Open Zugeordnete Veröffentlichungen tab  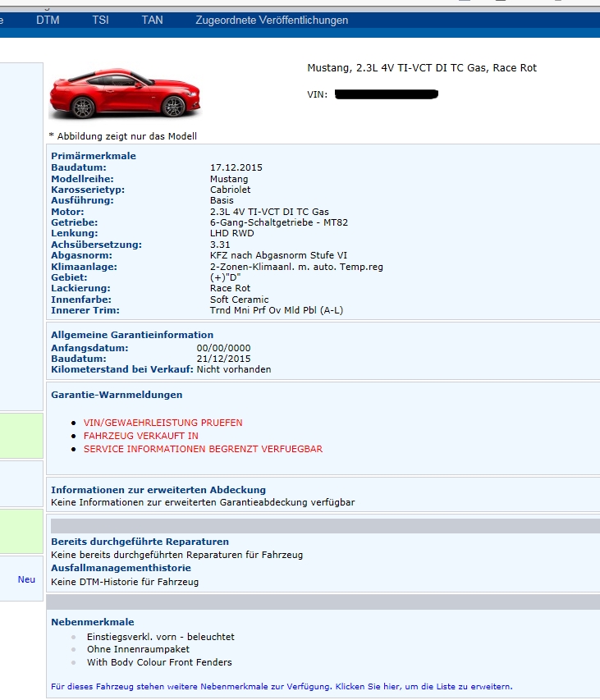tap(272, 20)
